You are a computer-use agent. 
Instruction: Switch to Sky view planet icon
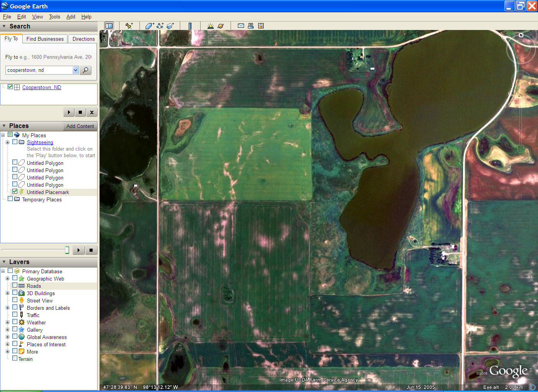pos(221,26)
